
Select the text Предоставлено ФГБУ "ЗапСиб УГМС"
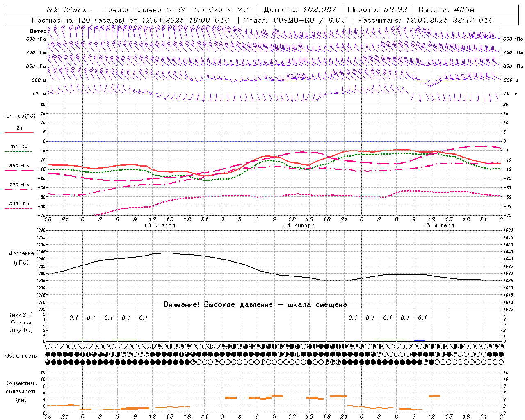(177, 10)
